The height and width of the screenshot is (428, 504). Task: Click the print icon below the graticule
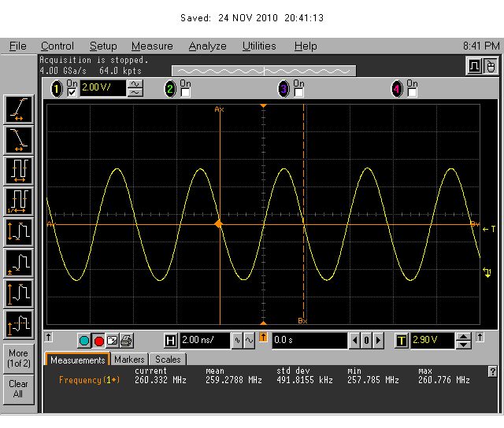[127, 341]
